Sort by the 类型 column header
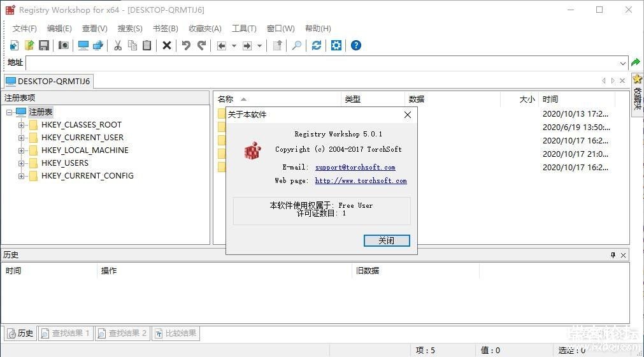Viewport: 644px width, 357px height. point(373,99)
